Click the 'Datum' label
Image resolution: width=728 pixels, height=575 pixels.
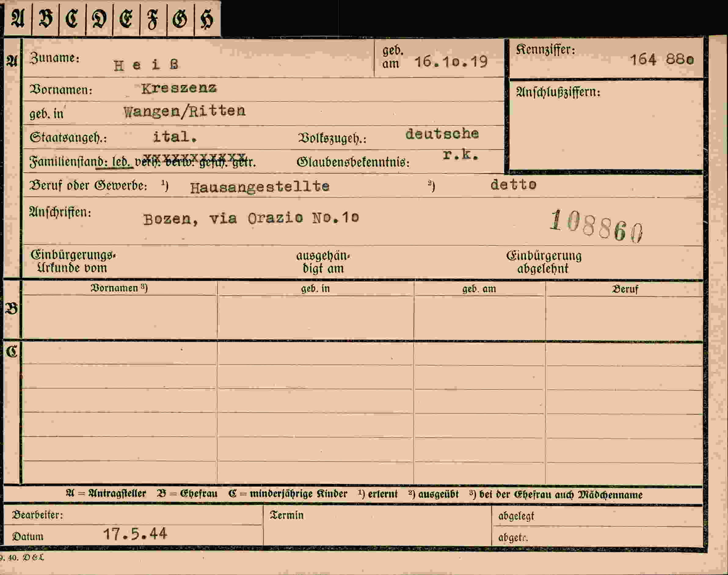coord(27,536)
